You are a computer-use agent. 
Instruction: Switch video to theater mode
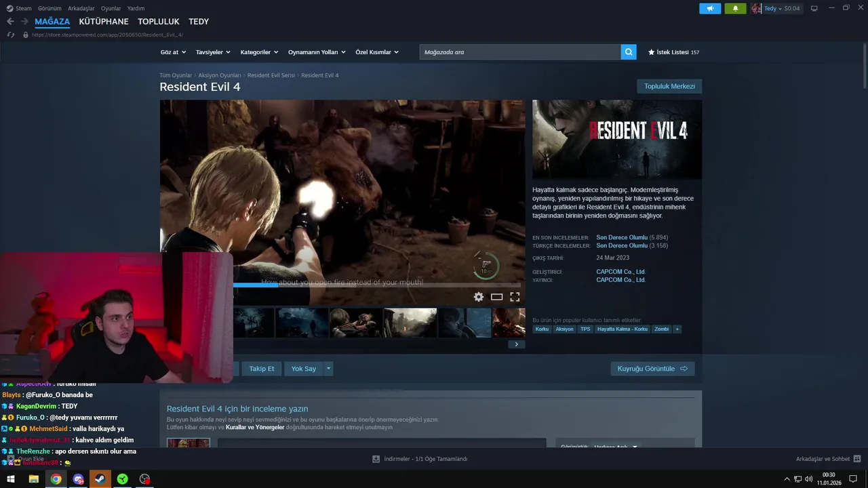(x=497, y=297)
